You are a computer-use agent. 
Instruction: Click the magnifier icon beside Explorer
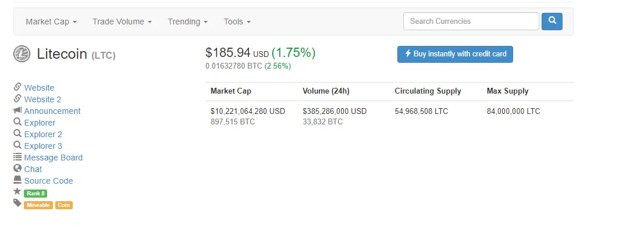click(17, 122)
